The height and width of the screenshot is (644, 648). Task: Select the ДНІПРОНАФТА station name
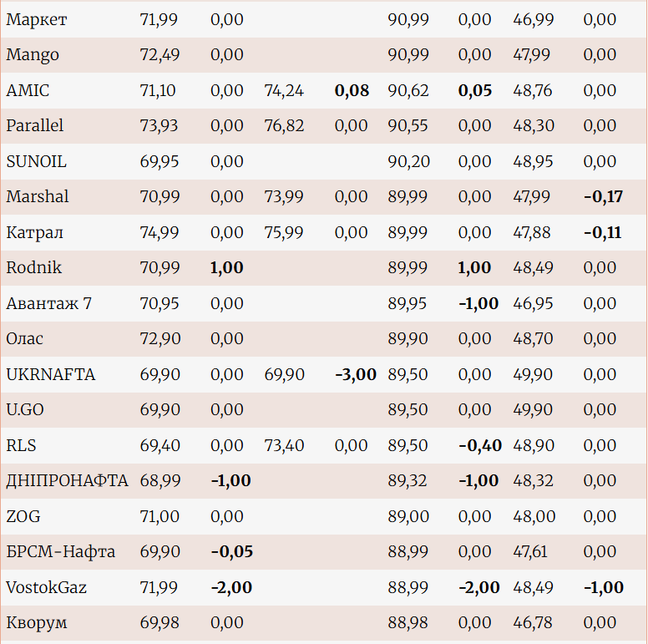(67, 481)
